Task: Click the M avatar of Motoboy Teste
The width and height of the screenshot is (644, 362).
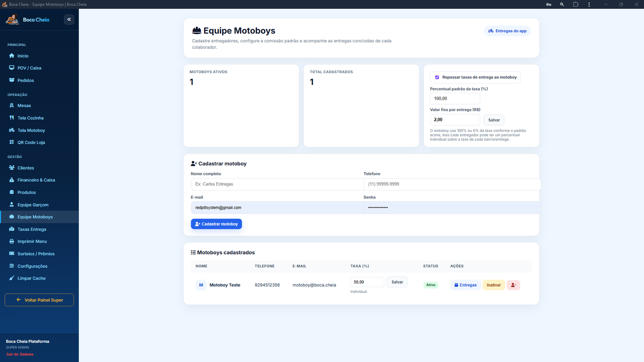Action: coord(201,285)
